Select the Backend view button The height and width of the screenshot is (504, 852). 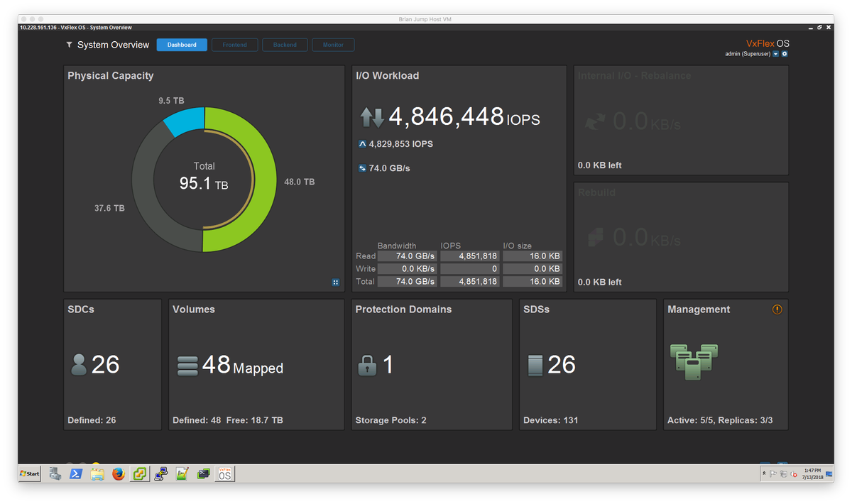285,44
